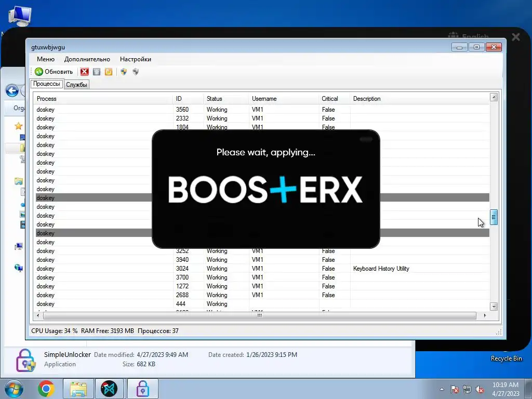Click the Favorites star in Explorer sidebar

pos(18,126)
